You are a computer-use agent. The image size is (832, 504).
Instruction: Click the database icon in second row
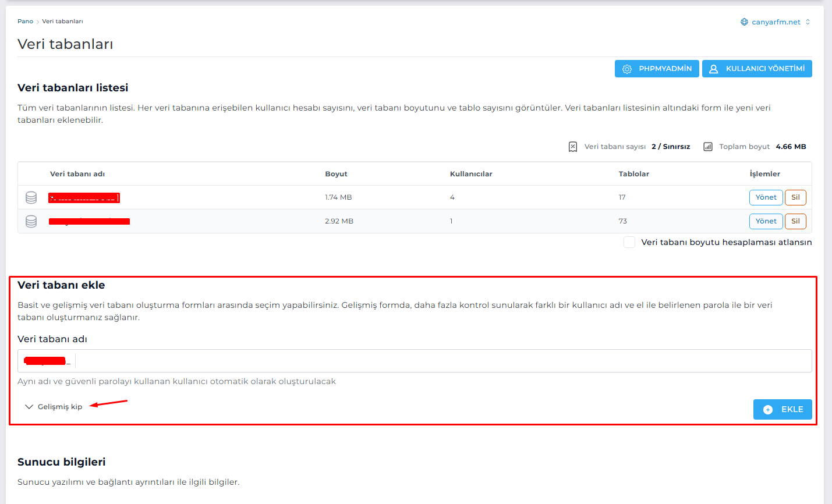point(31,221)
